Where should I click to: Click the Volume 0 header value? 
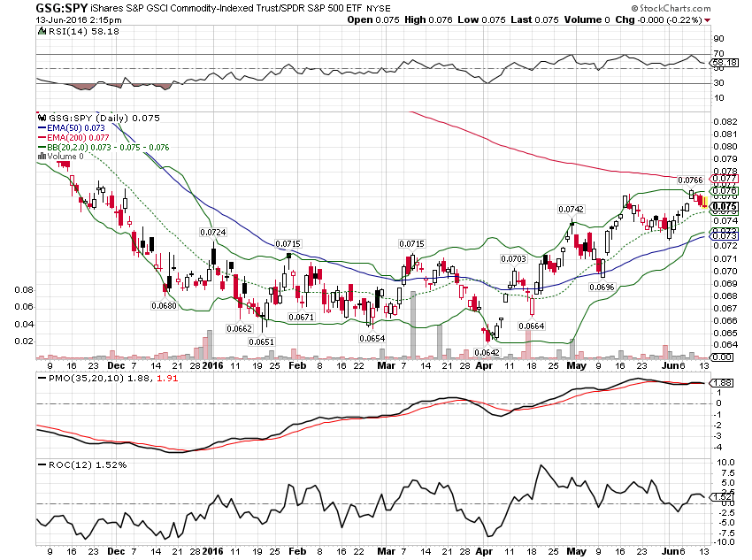point(587,19)
